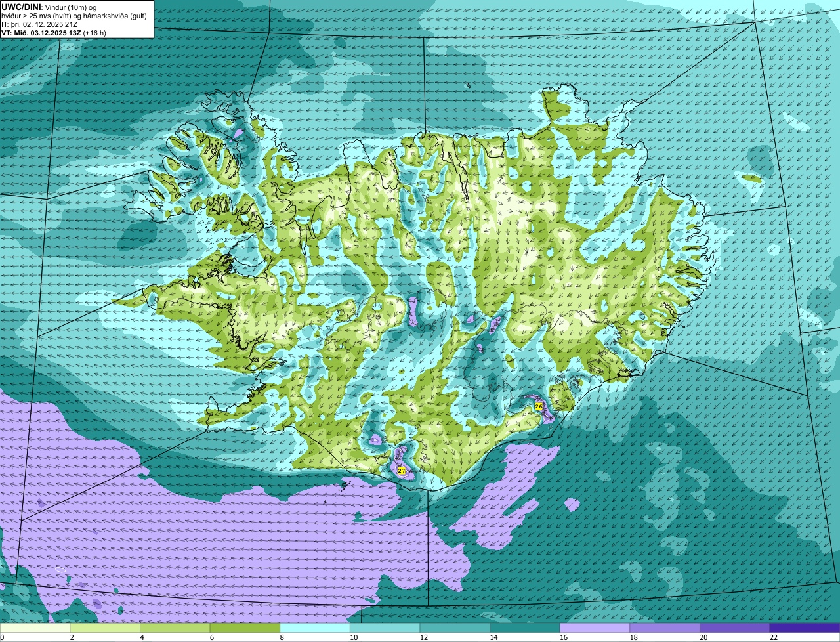Click the legend value 2
The width and height of the screenshot is (840, 642).
[x=72, y=637]
